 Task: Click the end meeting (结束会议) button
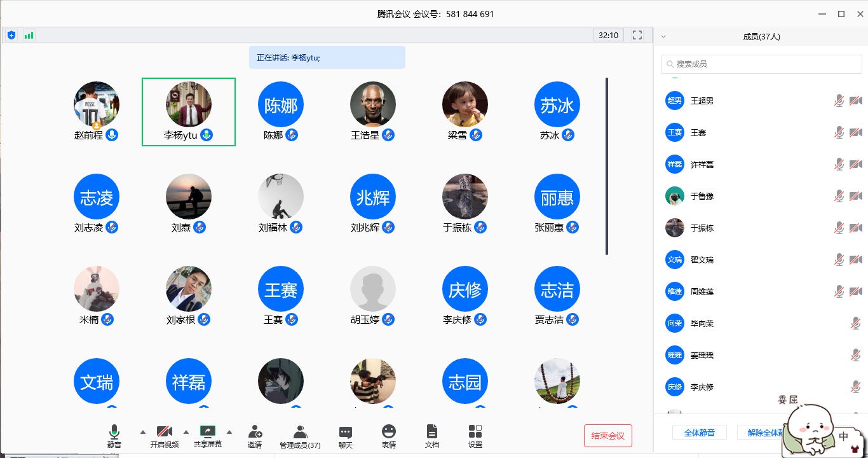[608, 436]
